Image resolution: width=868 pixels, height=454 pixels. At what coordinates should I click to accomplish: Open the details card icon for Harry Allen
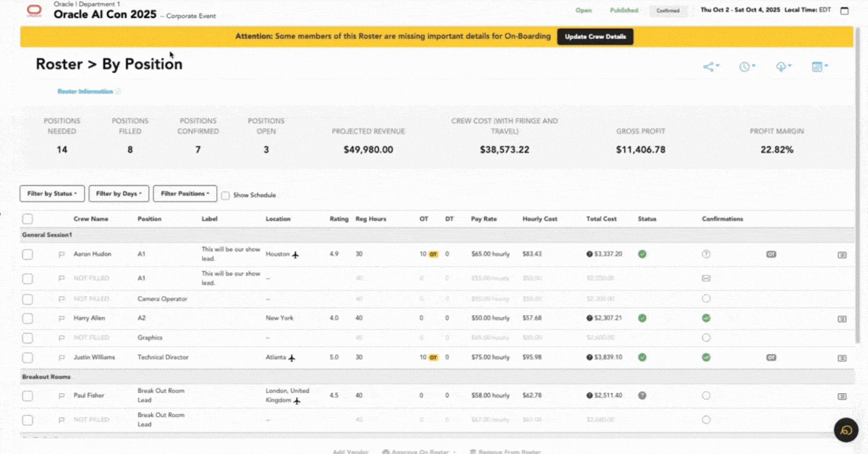click(x=842, y=319)
